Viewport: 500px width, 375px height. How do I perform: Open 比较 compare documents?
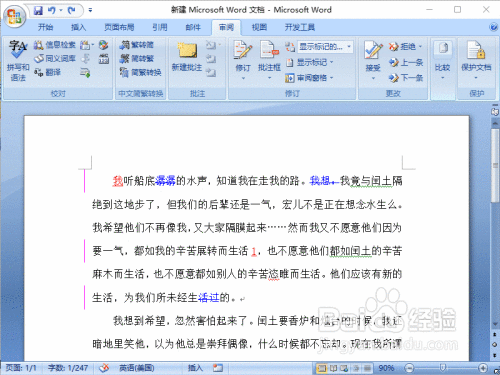coord(442,60)
